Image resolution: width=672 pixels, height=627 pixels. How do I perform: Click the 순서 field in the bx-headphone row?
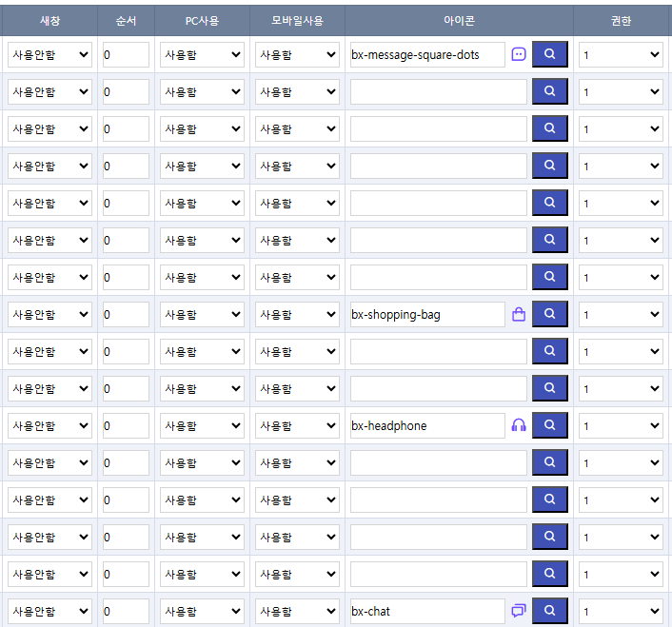click(x=126, y=426)
